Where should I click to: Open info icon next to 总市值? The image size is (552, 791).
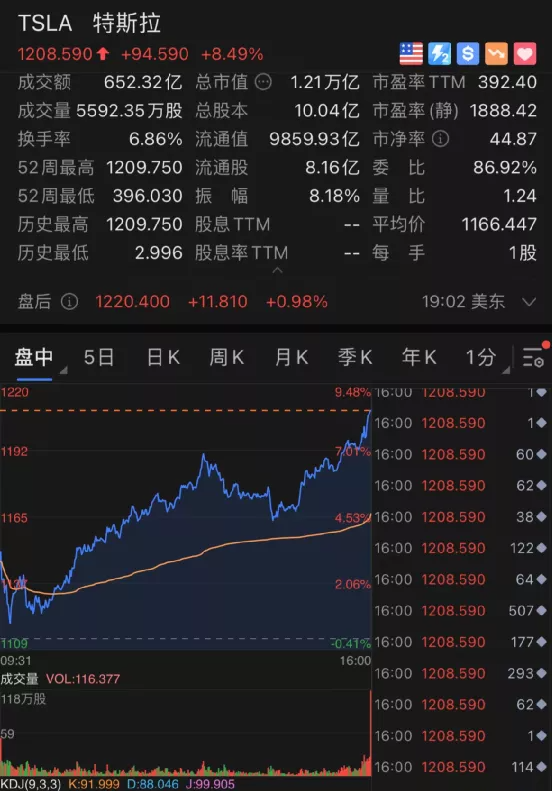(x=263, y=82)
